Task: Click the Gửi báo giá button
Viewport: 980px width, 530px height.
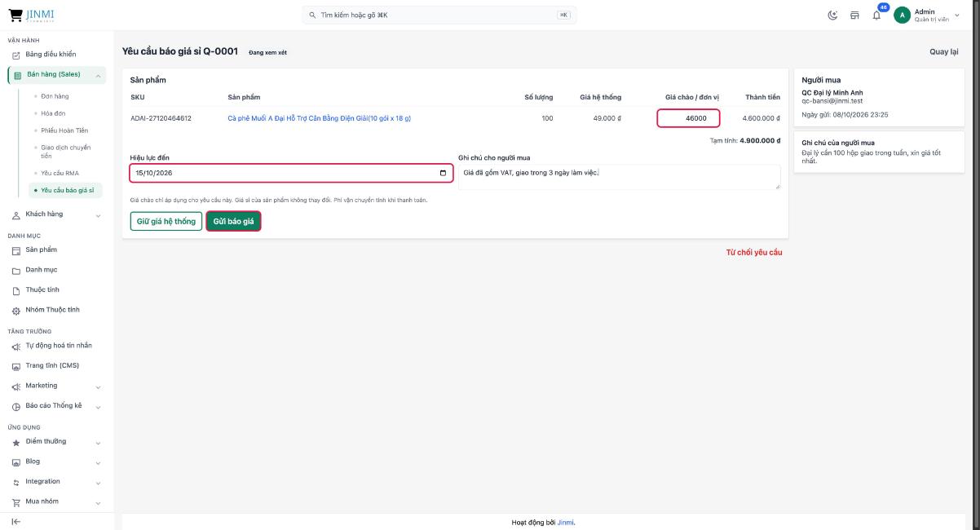Action: coord(233,221)
